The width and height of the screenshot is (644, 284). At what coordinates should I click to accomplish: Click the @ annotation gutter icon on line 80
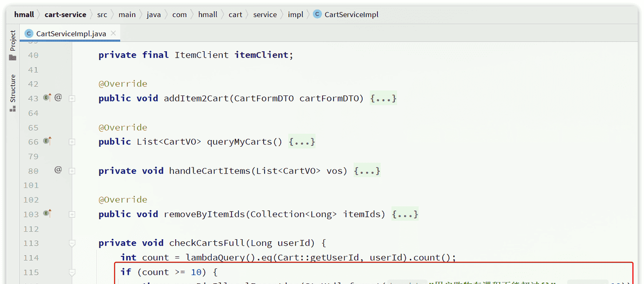coord(58,170)
